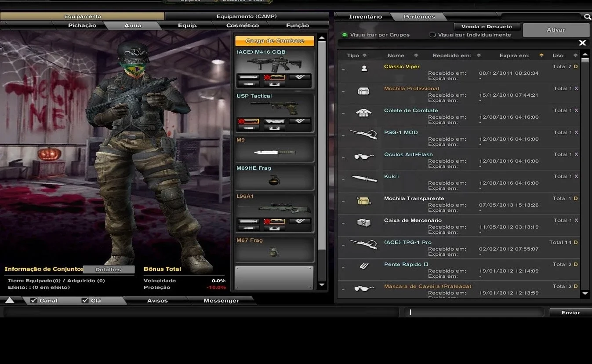
Task: Select Visualizar por Grupos radio button
Action: 345,35
